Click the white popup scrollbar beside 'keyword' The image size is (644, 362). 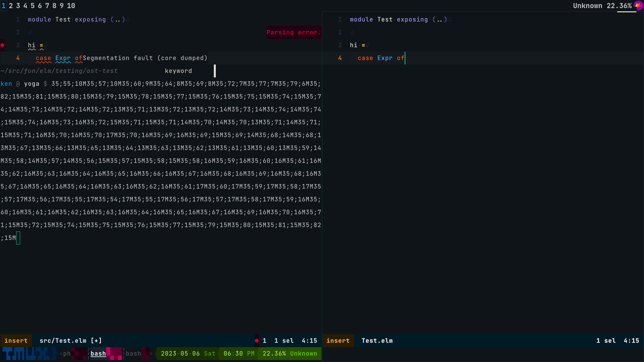[215, 71]
